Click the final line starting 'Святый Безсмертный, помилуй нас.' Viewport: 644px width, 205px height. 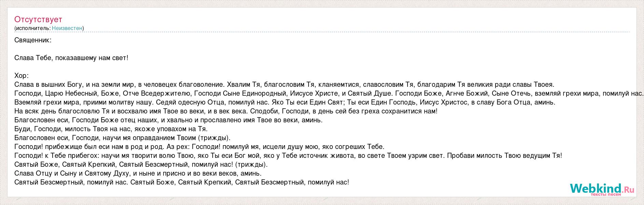[x=182, y=182]
